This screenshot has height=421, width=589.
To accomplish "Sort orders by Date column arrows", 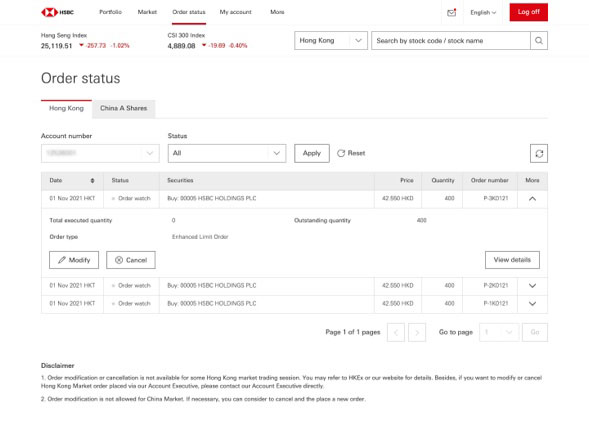I will coord(92,181).
